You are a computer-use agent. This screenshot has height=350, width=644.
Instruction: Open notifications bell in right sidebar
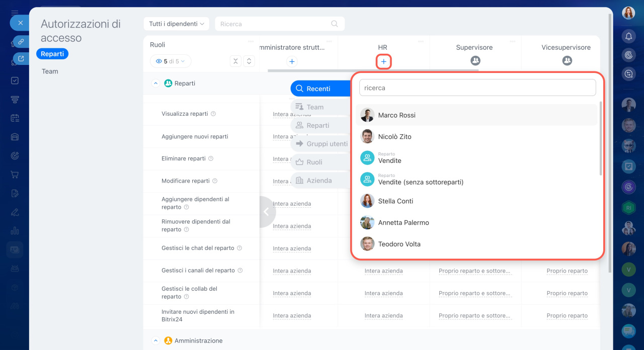(628, 36)
